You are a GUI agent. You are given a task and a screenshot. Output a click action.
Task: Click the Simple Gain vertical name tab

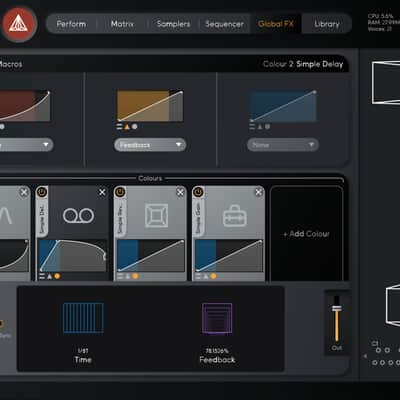point(199,217)
